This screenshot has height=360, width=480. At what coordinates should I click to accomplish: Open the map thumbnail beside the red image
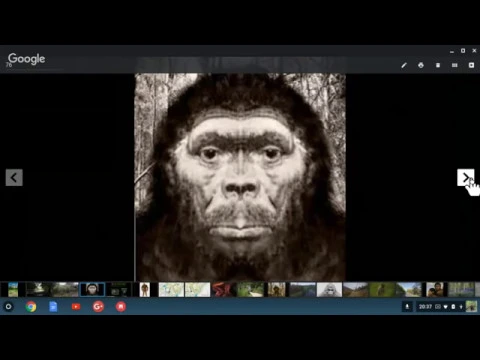click(x=197, y=289)
